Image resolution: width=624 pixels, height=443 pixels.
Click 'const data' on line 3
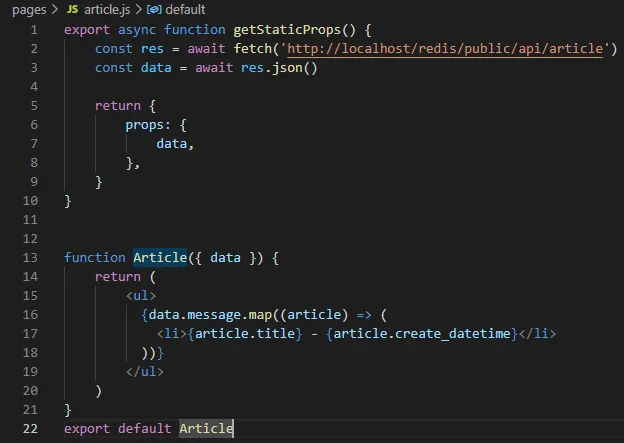tap(133, 68)
